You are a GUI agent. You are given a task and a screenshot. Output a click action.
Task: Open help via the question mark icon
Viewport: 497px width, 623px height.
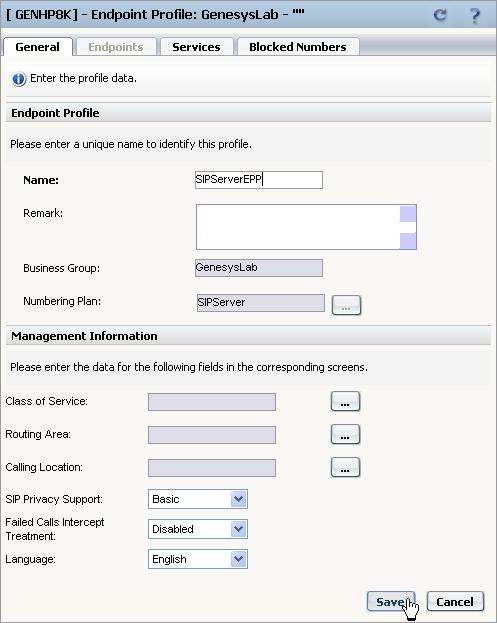[x=475, y=15]
